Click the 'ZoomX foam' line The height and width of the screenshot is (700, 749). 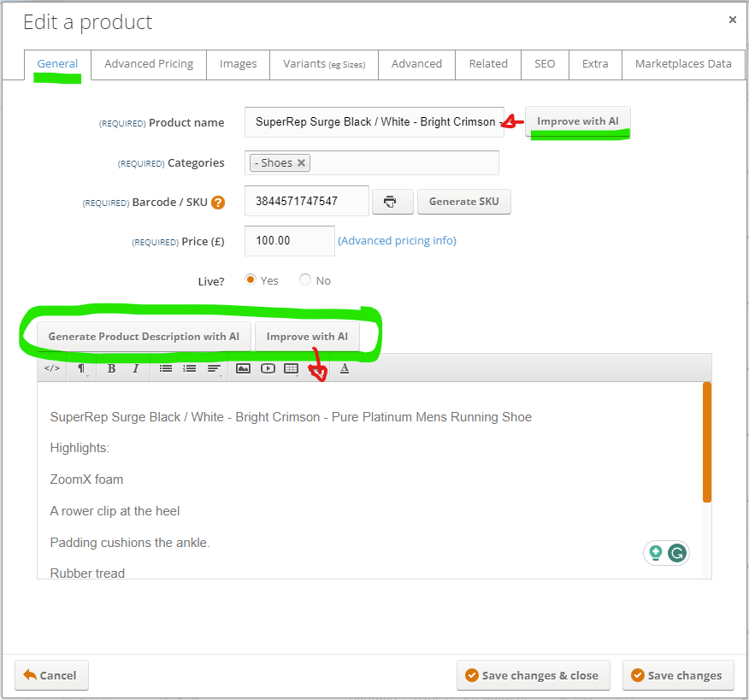[x=86, y=479]
